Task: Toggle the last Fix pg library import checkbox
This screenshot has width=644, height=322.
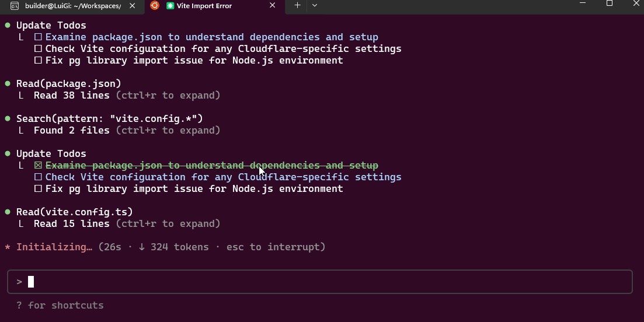Action: coord(38,188)
